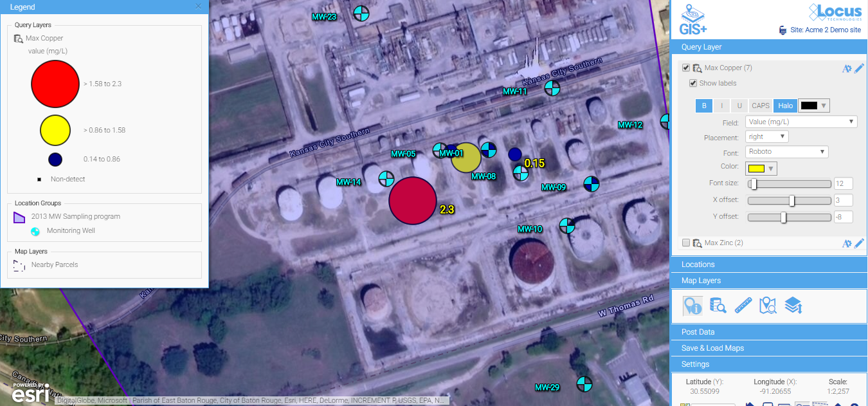Expand the Query Layer section header
Viewport: 868px width, 406px height.
click(769, 47)
